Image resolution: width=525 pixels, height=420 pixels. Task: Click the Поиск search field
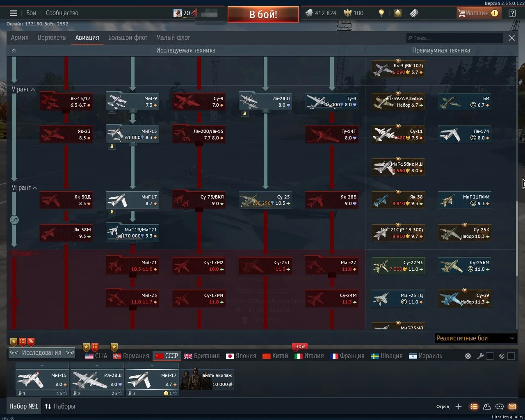point(454,38)
